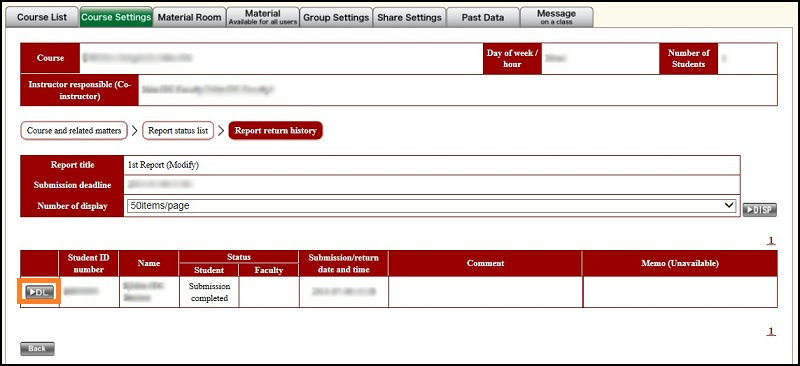Open the Material Room tab
800x366 pixels.
189,17
